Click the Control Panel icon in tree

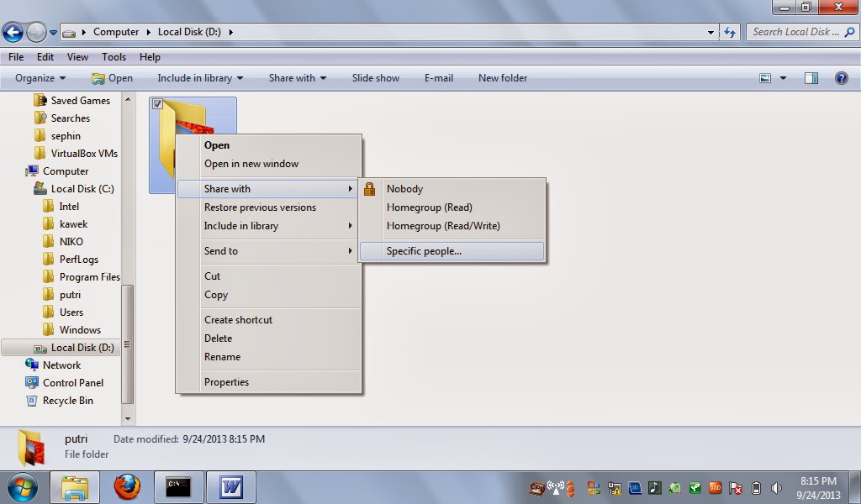32,382
